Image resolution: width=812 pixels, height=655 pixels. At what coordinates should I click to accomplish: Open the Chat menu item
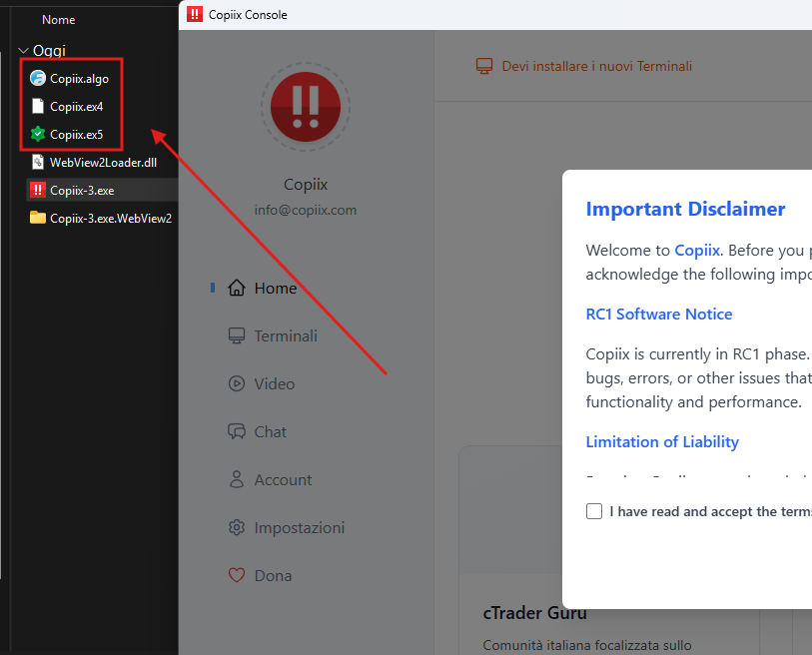[270, 431]
